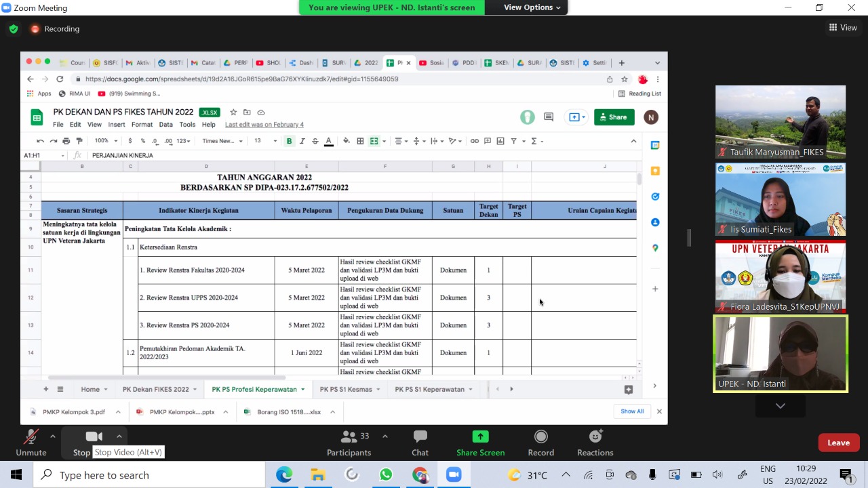Open the Windows Start menu
This screenshot has height=488, width=868.
16,475
